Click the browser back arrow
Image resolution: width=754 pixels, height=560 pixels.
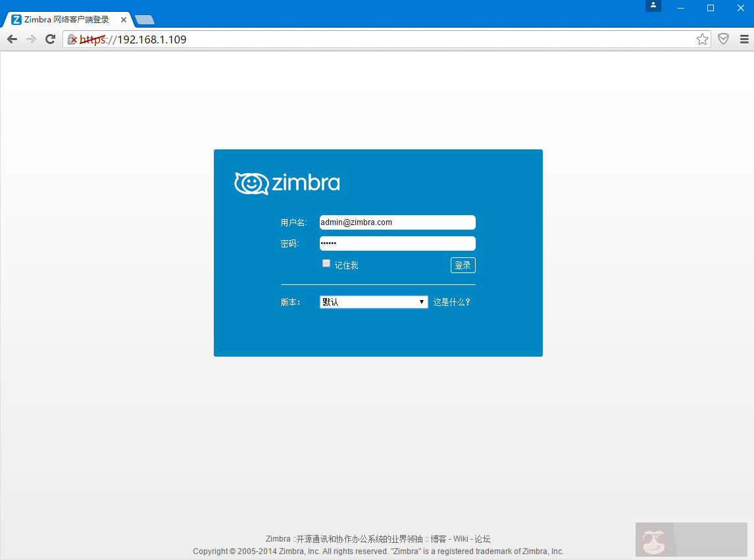tap(12, 39)
